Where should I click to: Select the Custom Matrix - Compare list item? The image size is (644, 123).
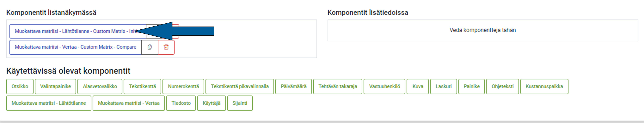75,47
